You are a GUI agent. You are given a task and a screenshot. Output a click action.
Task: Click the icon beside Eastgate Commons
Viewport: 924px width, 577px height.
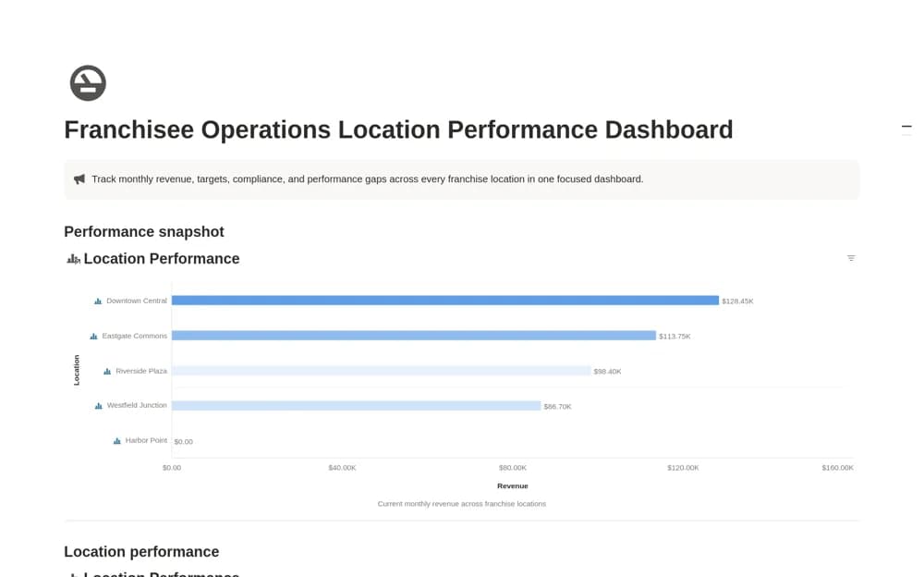click(93, 336)
